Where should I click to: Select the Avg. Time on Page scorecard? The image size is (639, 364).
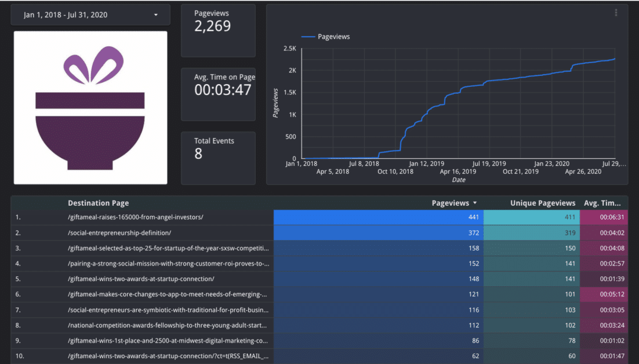tap(218, 93)
